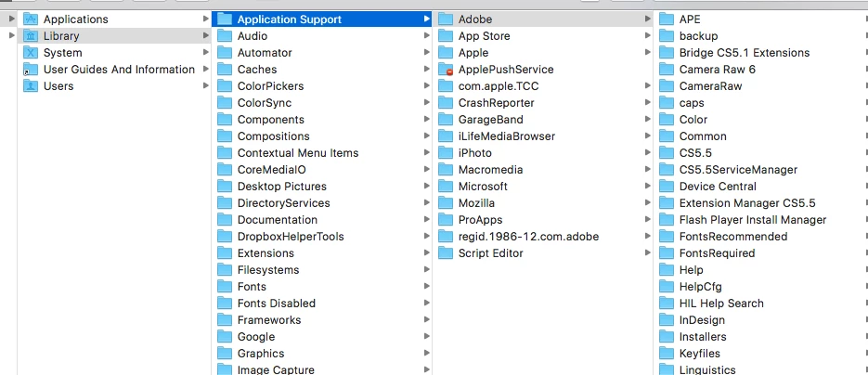Click the Fonts Disabled folder icon
This screenshot has height=375, width=868.
[x=225, y=304]
